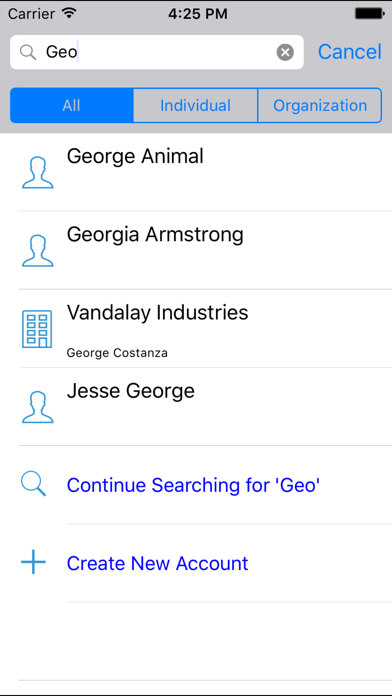The width and height of the screenshot is (392, 696).
Task: Select the George Costanza subtitle text
Action: tap(117, 353)
